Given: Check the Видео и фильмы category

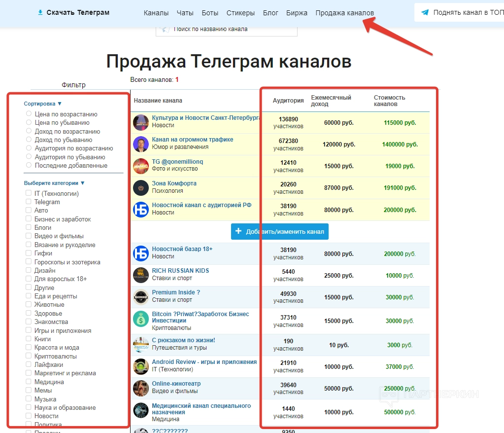Looking at the screenshot, I should 28,235.
